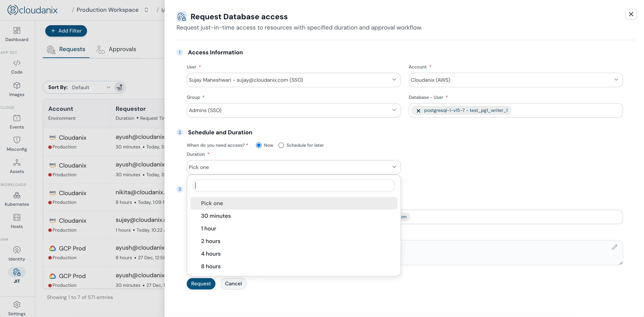
Task: Expand the Admins (SSO) group dropdown
Action: click(x=294, y=110)
